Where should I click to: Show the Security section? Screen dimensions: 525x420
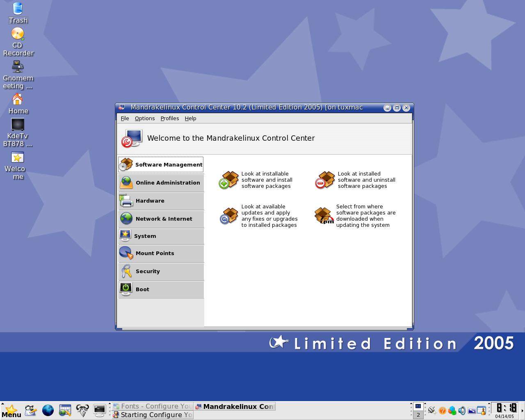[x=161, y=271]
